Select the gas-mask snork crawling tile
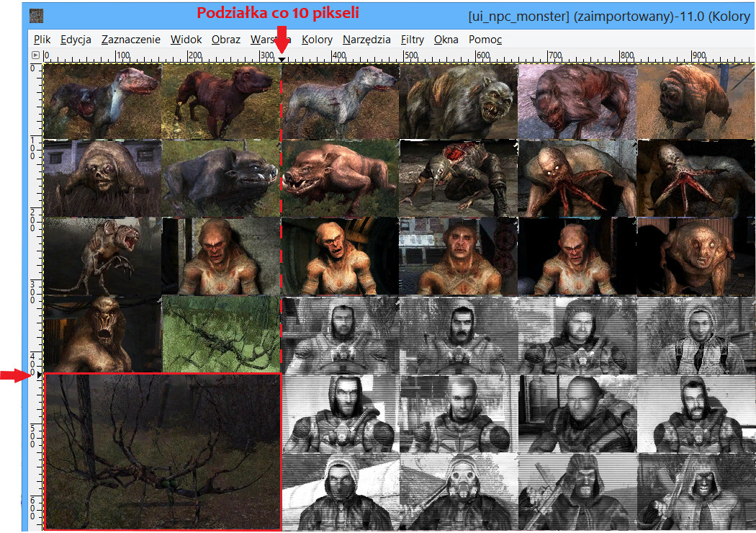Viewport: 756px width, 533px height. coord(459,179)
